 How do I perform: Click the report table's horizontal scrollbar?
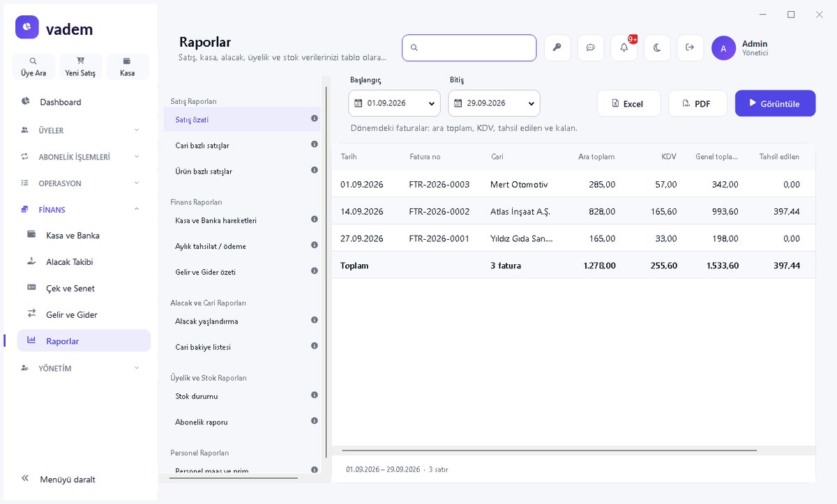coord(549,450)
